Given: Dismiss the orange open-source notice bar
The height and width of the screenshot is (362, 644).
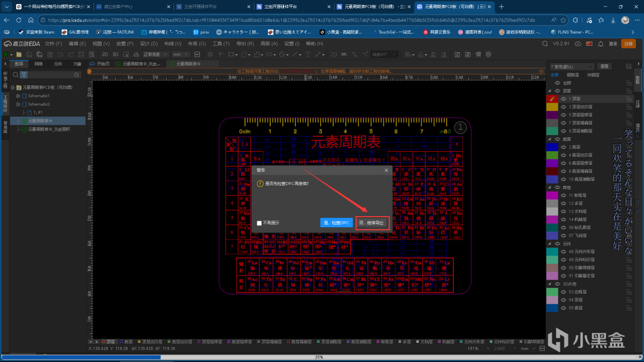Looking at the screenshot, I should pos(542,71).
